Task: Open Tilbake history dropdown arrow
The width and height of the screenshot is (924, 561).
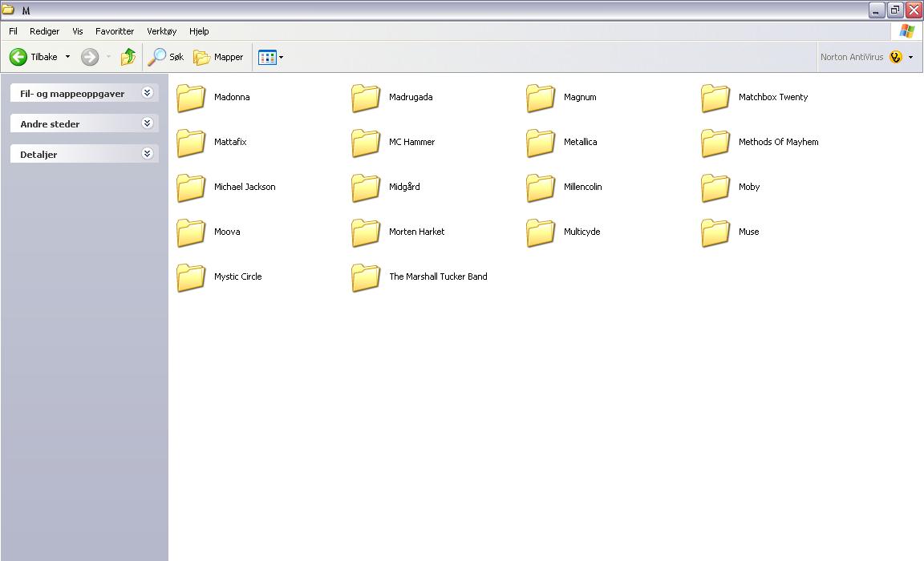Action: click(x=67, y=57)
